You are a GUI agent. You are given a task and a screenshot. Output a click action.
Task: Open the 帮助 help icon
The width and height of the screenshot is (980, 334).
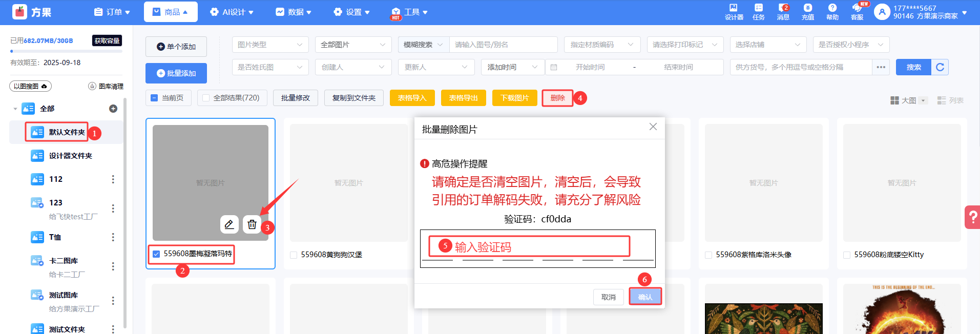tap(832, 12)
